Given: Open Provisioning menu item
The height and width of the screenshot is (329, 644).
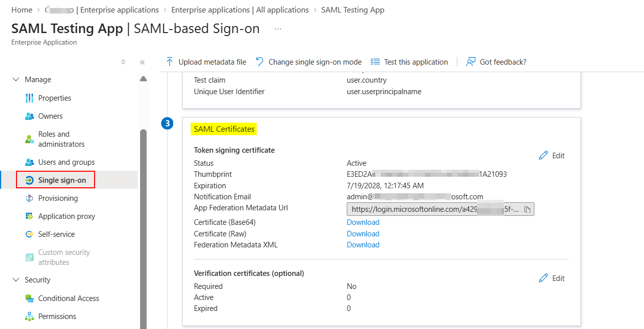Looking at the screenshot, I should (x=58, y=198).
